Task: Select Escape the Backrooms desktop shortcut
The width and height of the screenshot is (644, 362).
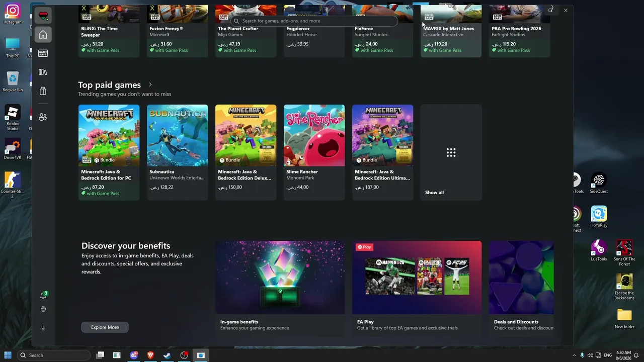Action: coord(624,287)
